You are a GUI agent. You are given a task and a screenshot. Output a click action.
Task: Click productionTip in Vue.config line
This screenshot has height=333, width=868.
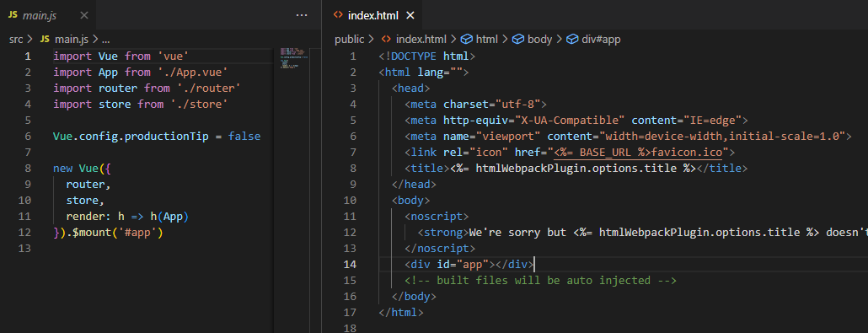pyautogui.click(x=167, y=137)
